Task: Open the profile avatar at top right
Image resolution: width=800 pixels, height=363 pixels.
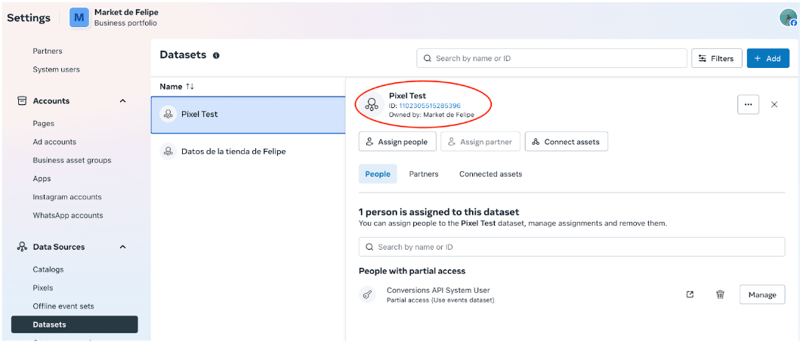Action: 788,18
